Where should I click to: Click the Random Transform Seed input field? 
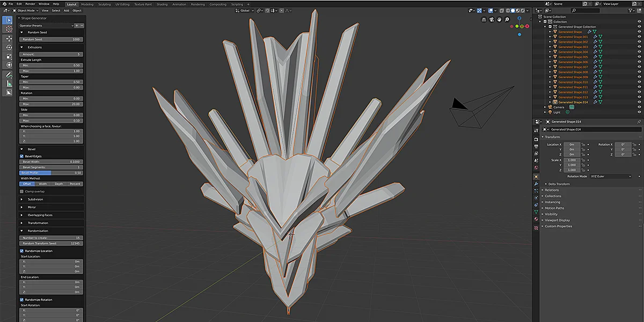51,243
